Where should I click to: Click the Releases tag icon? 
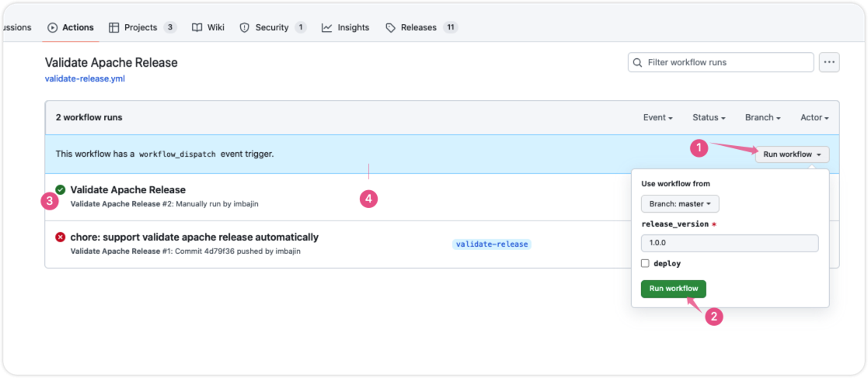pos(391,28)
